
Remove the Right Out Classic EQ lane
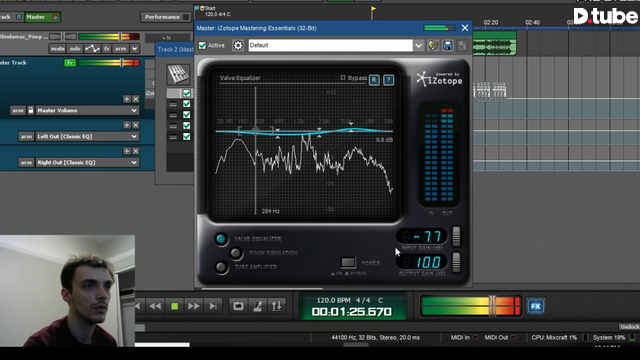[x=136, y=151]
